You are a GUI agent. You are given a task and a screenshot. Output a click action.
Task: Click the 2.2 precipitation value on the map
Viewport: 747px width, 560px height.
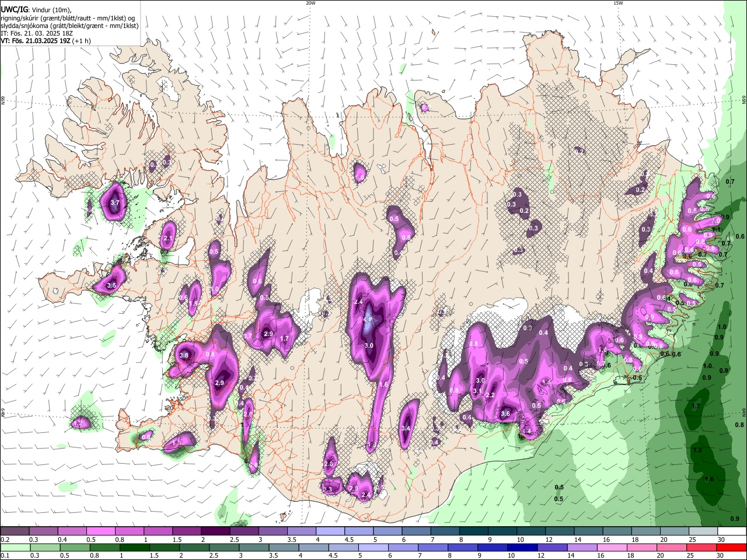pyautogui.click(x=491, y=395)
